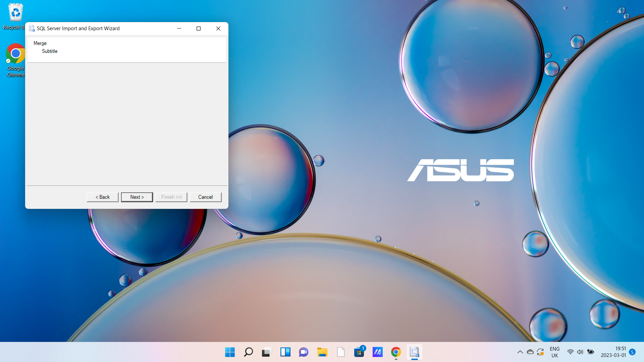This screenshot has height=362, width=644.
Task: Click the sync update tray icon
Action: tap(540, 352)
